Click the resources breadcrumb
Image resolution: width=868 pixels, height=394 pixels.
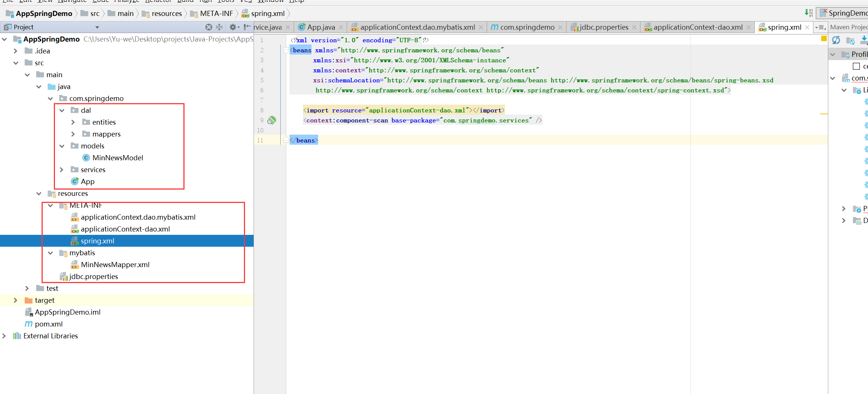162,13
